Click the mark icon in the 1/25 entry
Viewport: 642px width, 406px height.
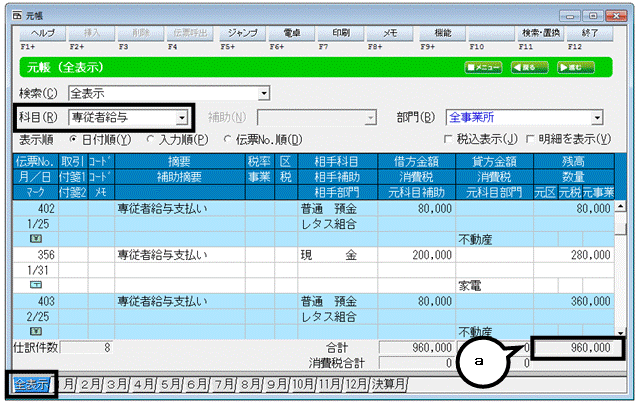point(36,239)
